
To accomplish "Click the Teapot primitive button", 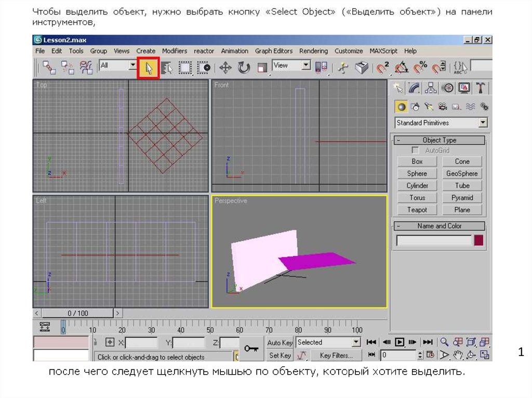I will (x=417, y=210).
